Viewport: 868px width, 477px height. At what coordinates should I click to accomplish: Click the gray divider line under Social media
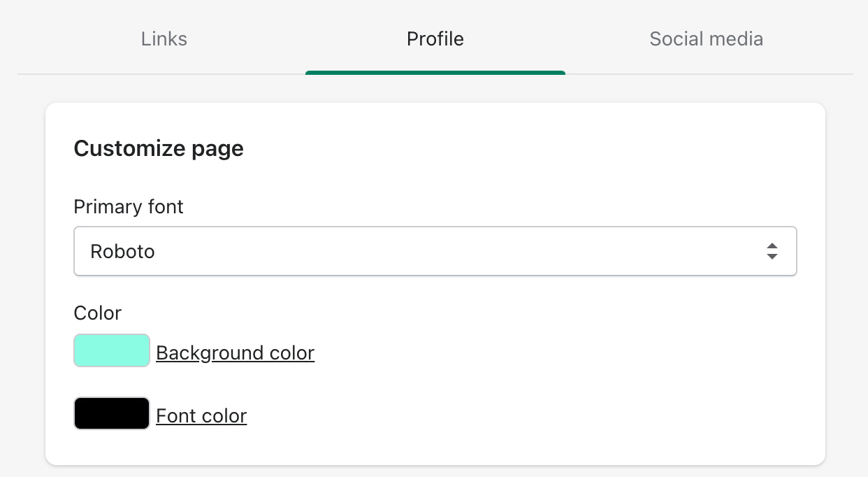(x=706, y=73)
